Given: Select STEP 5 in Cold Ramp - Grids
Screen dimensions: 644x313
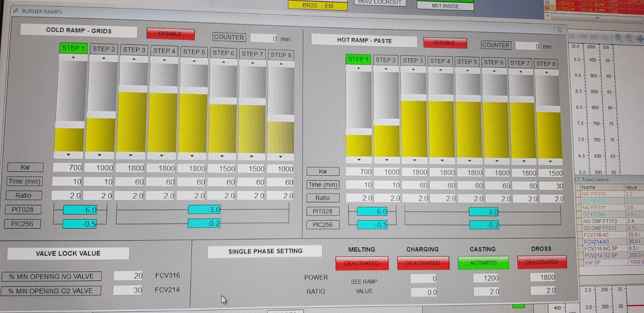Looking at the screenshot, I should (194, 52).
